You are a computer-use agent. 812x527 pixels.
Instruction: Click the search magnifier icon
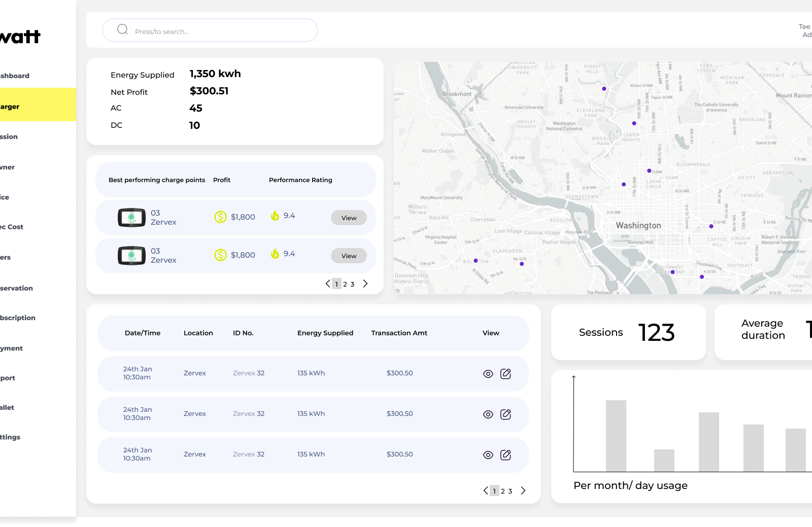122,29
